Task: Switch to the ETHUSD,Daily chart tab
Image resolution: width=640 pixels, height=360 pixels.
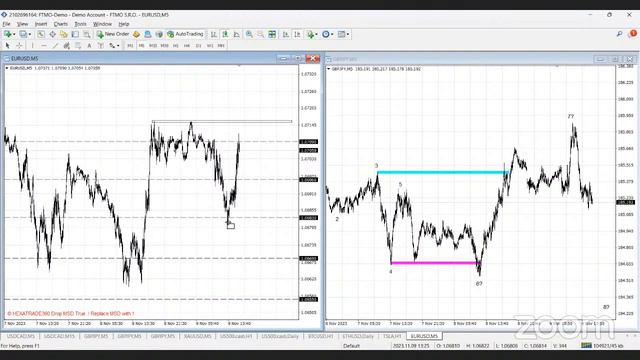Action: [x=358, y=336]
